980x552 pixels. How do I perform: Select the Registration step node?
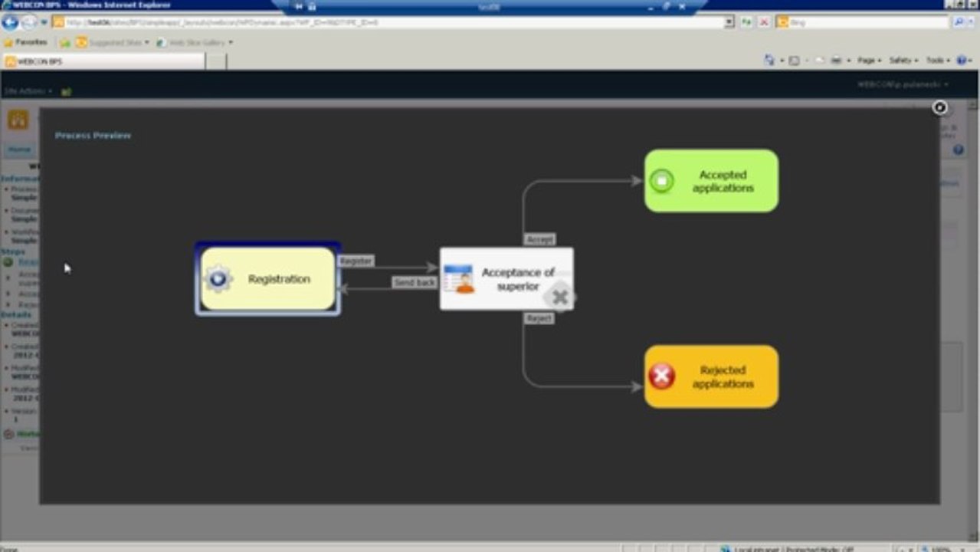coord(267,279)
